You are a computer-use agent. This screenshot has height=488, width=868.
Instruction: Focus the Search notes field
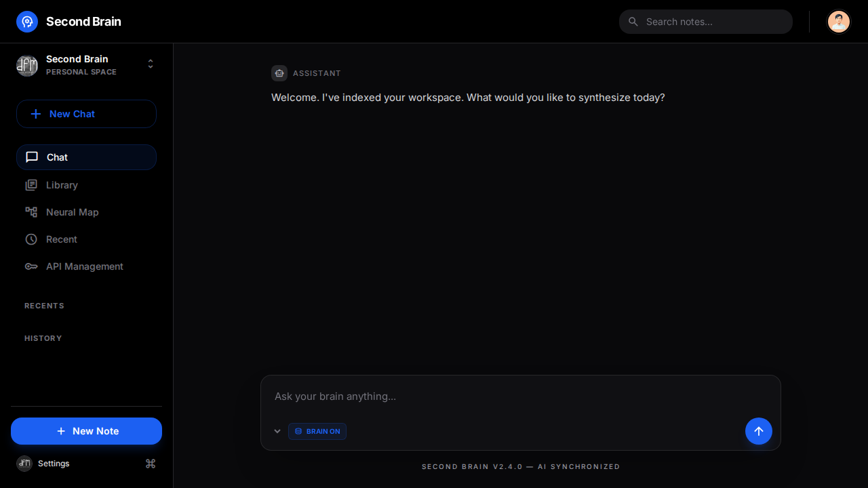tap(713, 22)
